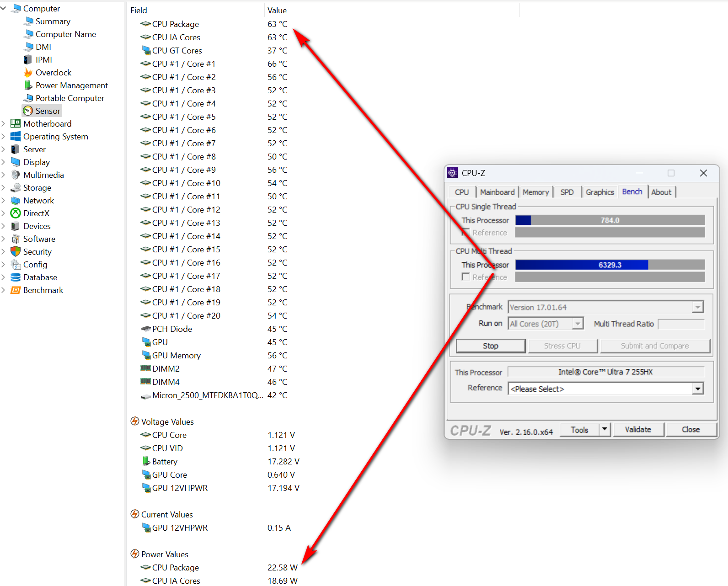This screenshot has width=728, height=586.
Task: Click the Stop benchmark button
Action: (491, 346)
